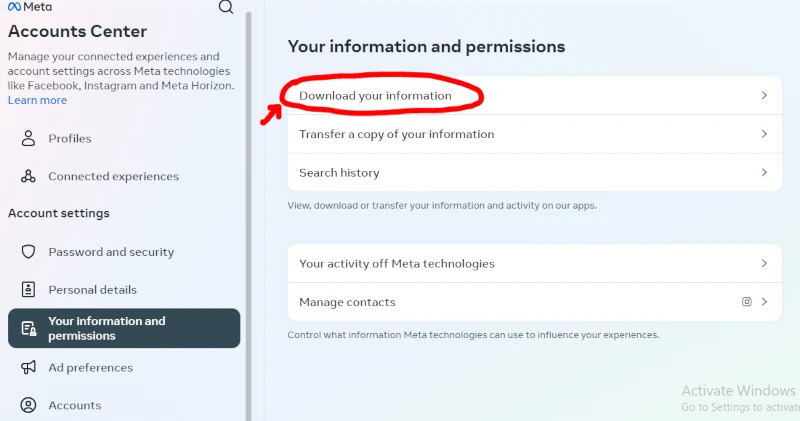Go to Connected experiences section
800x421 pixels.
pos(113,176)
